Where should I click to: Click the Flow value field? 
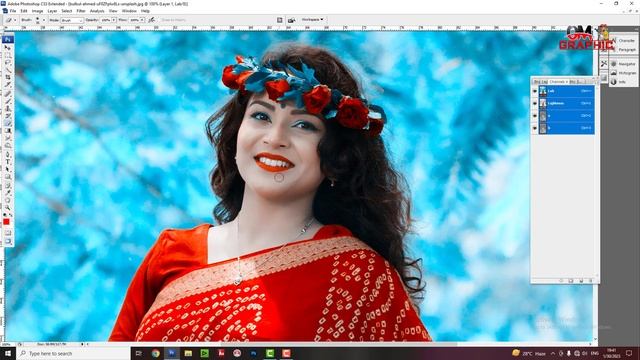pyautogui.click(x=134, y=20)
